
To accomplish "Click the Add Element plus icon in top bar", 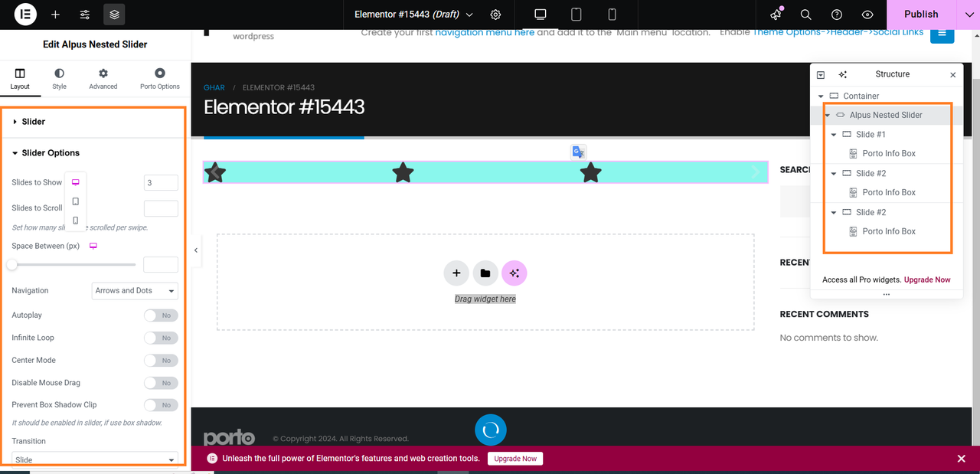I will (55, 15).
